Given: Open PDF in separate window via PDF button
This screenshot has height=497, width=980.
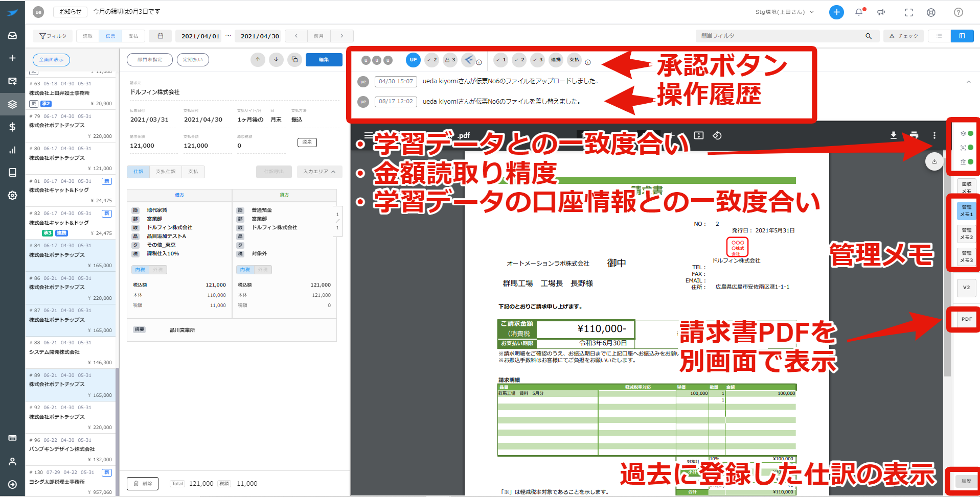Looking at the screenshot, I should point(966,319).
